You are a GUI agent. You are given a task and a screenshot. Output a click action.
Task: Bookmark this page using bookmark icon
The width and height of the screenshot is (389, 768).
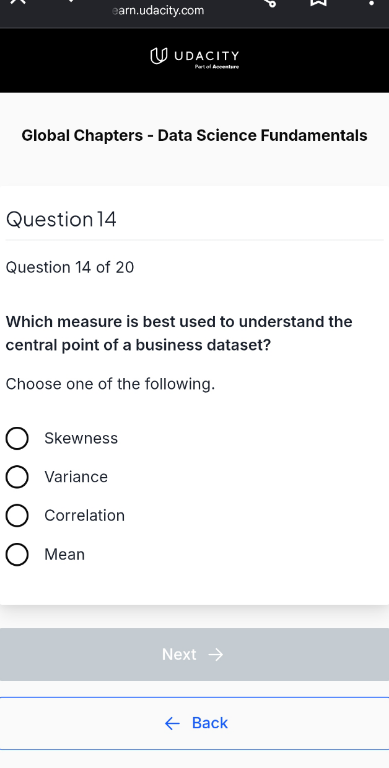318,2
